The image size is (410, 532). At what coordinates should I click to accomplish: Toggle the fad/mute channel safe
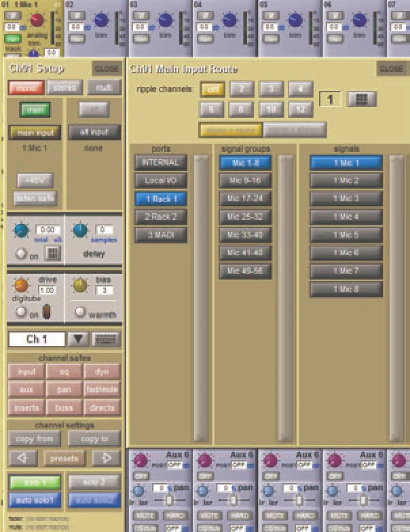tap(102, 389)
